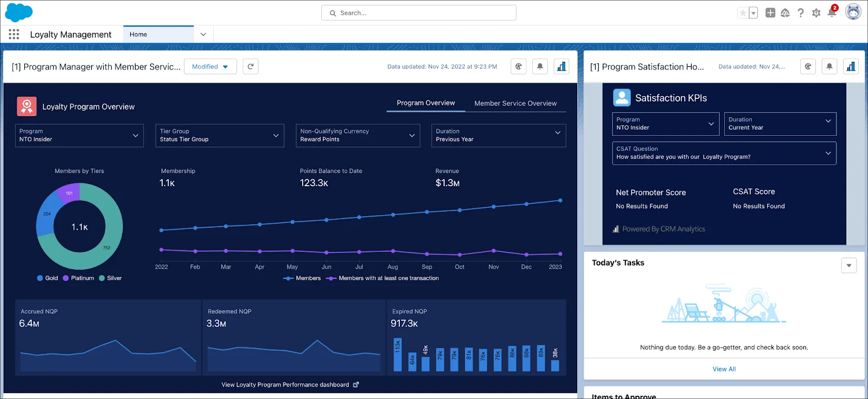Open the Trailhead guidance icon
Viewport: 868px width, 399px height.
pos(785,12)
